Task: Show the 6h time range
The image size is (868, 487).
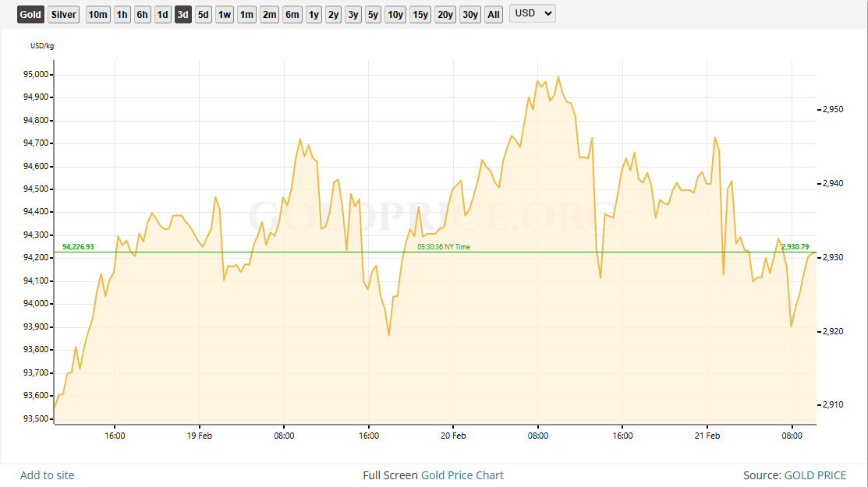Action: [x=143, y=14]
